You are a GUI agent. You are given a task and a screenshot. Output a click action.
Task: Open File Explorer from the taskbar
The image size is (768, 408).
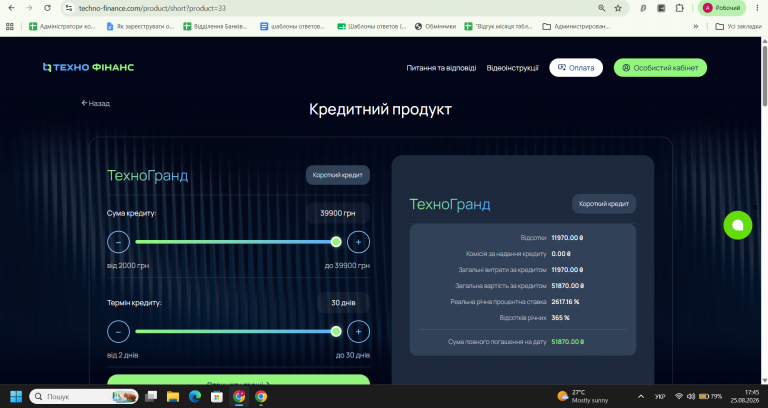tap(173, 396)
